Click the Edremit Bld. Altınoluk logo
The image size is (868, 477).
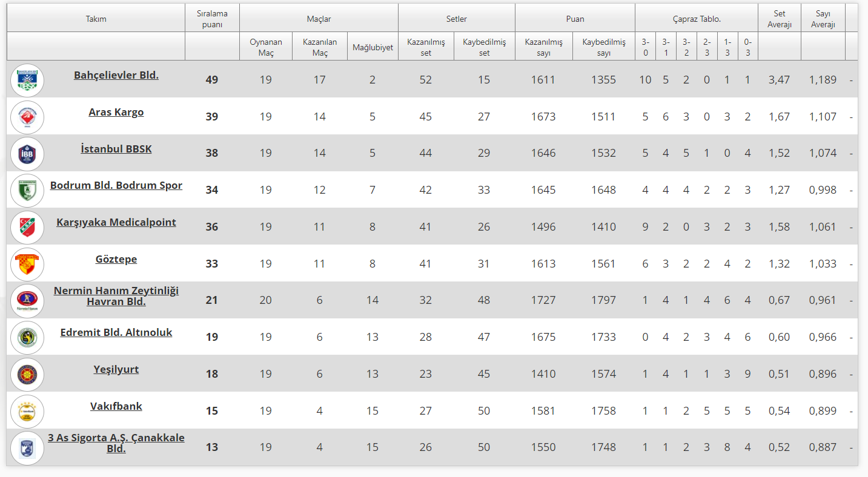tap(27, 337)
